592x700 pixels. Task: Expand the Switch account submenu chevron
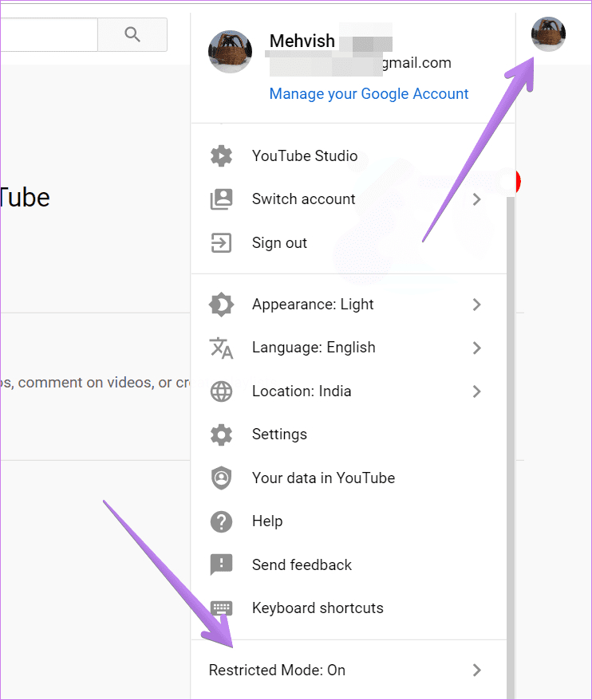[476, 199]
